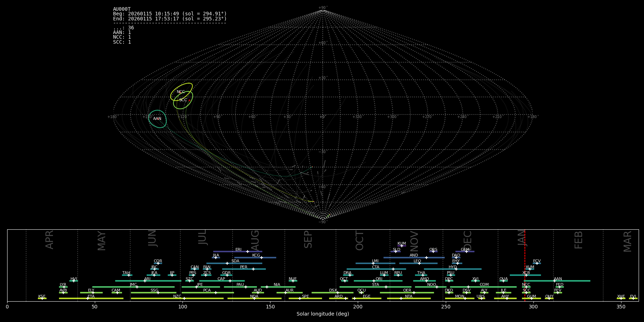Click the NCC radiant ellipse on the sky map
The width and height of the screenshot is (644, 322).
click(181, 92)
